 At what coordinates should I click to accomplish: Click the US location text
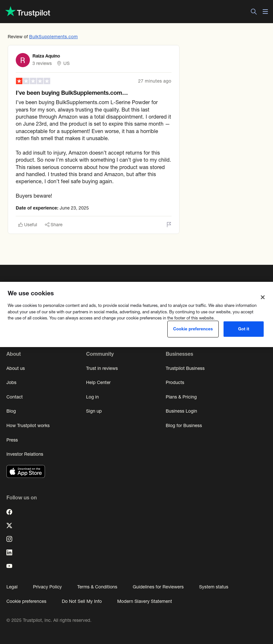click(66, 63)
